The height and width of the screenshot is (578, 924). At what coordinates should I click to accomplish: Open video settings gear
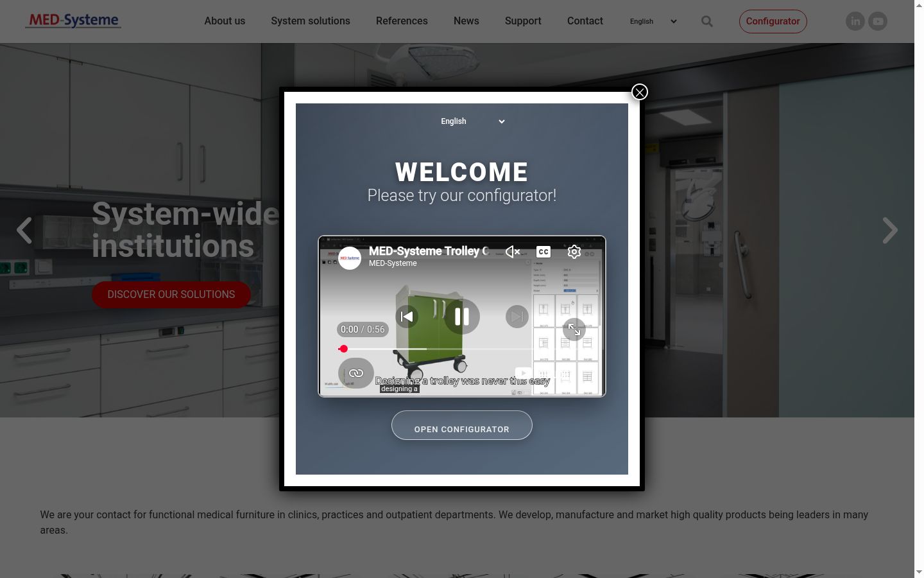pyautogui.click(x=574, y=252)
